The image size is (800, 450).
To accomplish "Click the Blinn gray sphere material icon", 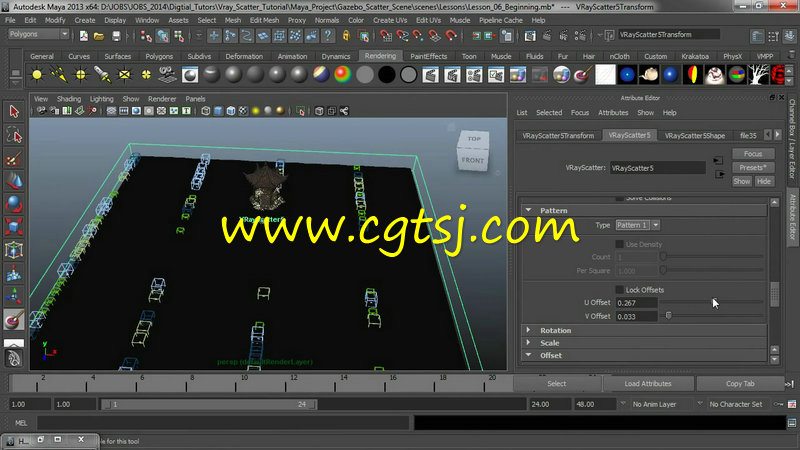I will coord(233,75).
